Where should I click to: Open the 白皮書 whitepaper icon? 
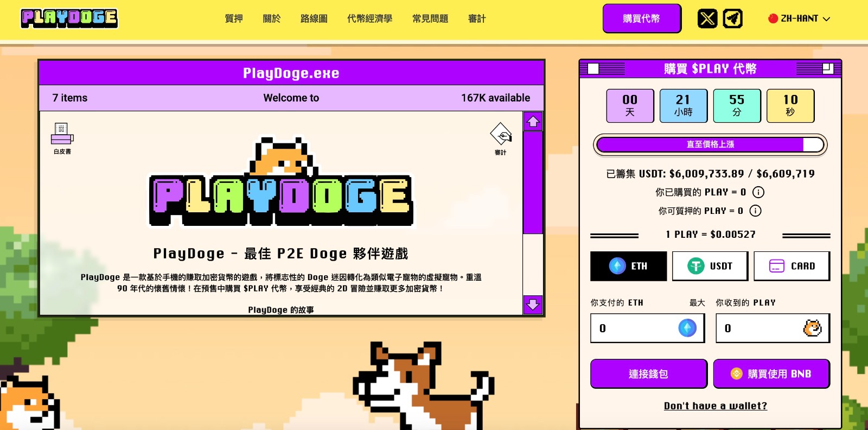click(62, 138)
